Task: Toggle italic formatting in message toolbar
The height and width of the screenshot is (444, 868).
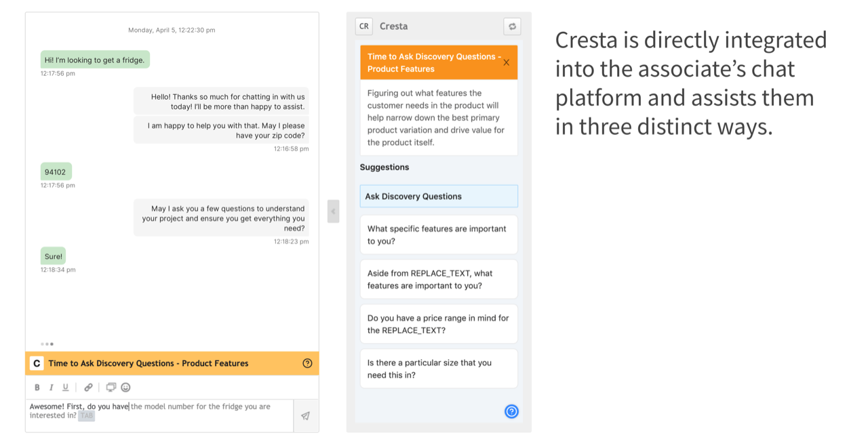Action: [51, 388]
